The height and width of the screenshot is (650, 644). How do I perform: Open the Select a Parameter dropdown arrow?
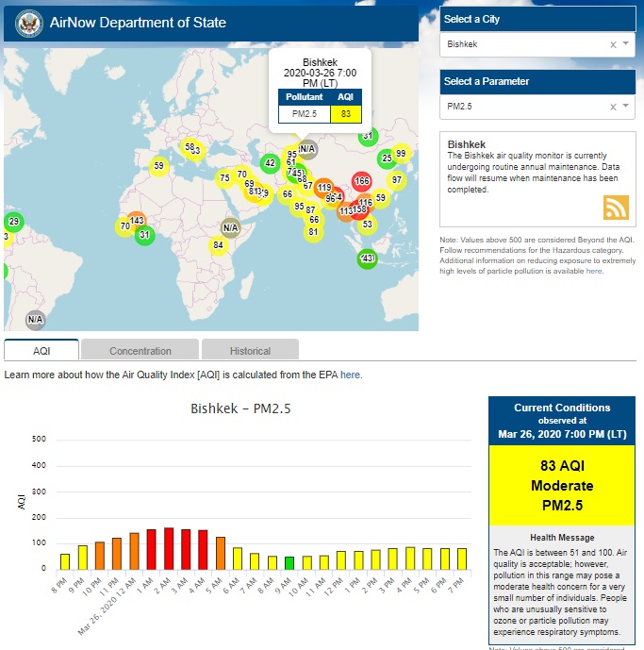(x=625, y=107)
